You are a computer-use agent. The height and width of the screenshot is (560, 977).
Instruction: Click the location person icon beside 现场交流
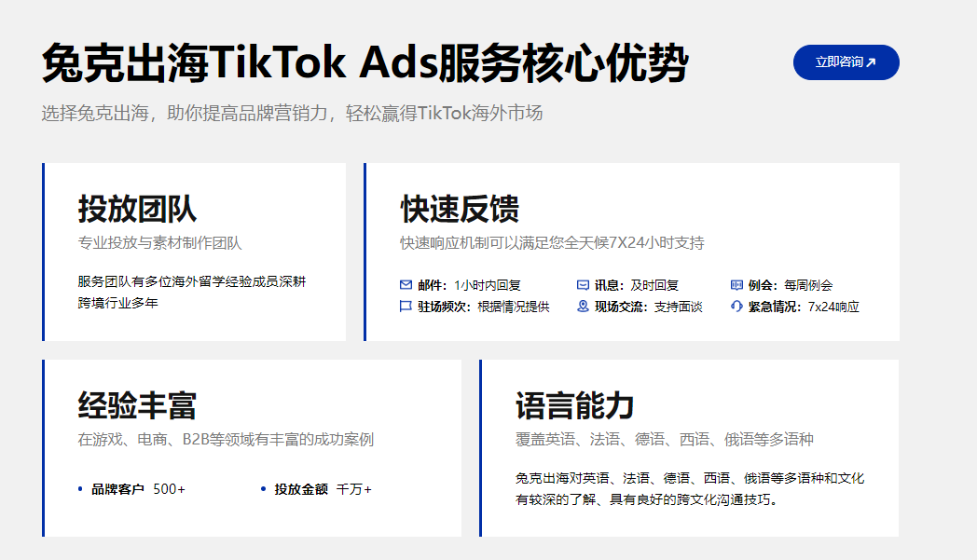pyautogui.click(x=583, y=307)
